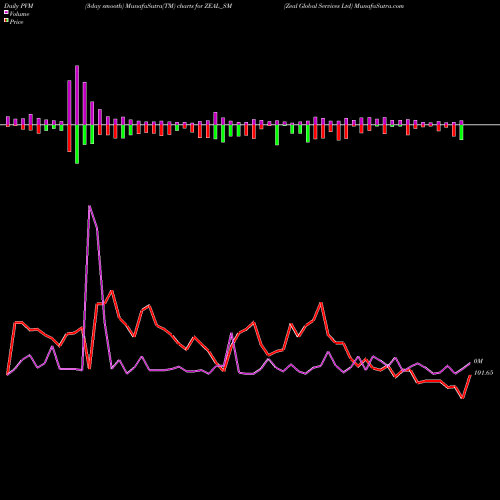Click the red-green Price legend swatch
The image size is (500, 500).
coord(6,21)
